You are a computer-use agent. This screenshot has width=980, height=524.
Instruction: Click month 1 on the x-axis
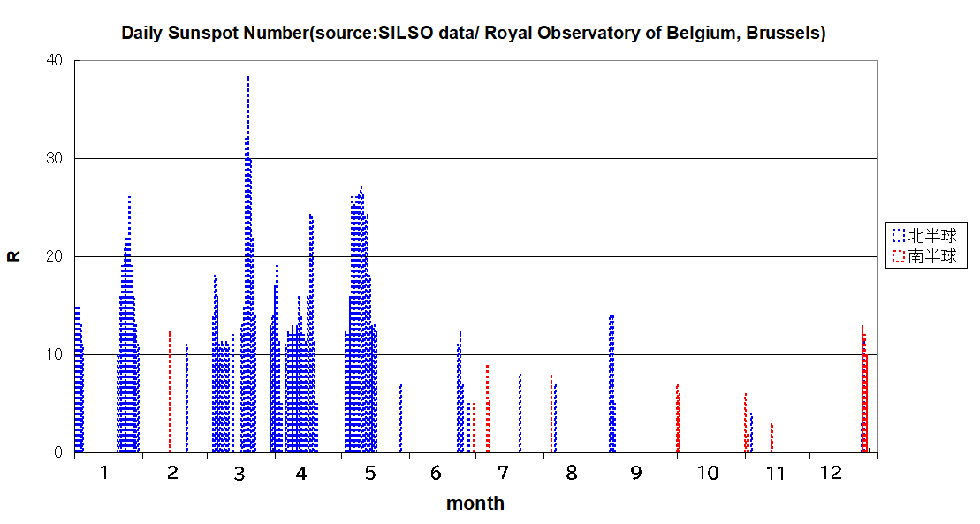[x=103, y=473]
